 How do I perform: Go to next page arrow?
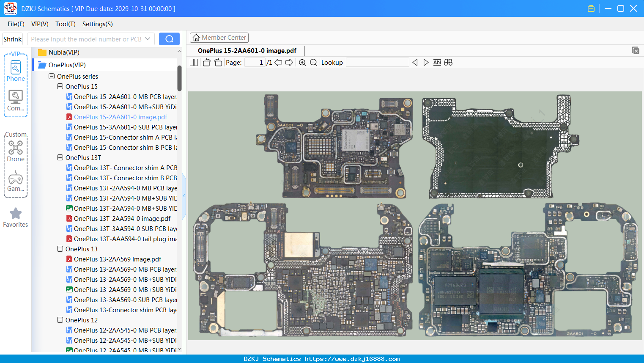[289, 63]
